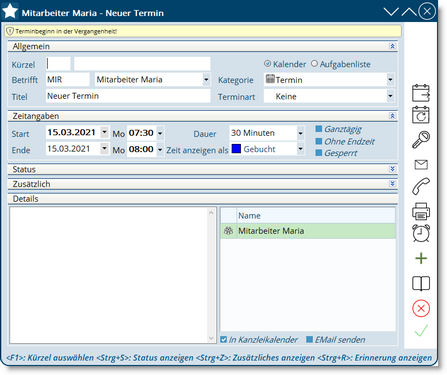
Task: Click the Titel field Neuer Termin
Action: coord(128,96)
